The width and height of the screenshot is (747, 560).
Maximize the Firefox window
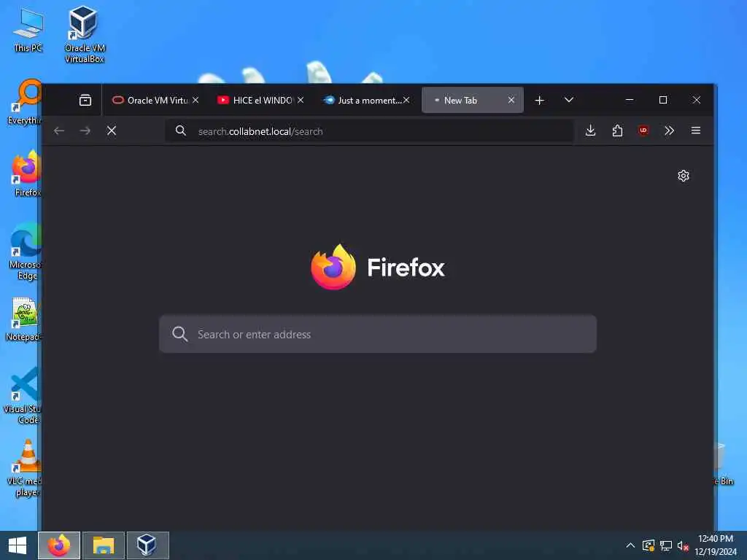click(x=662, y=100)
